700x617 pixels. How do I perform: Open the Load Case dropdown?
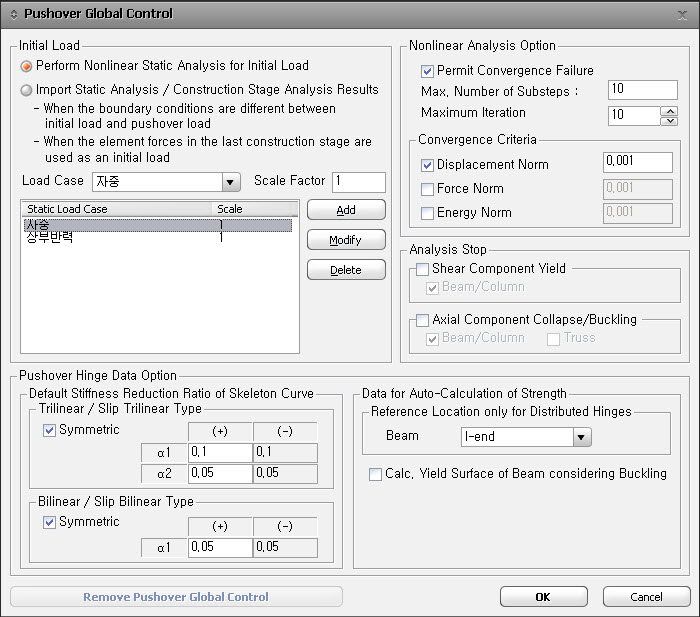tap(230, 182)
